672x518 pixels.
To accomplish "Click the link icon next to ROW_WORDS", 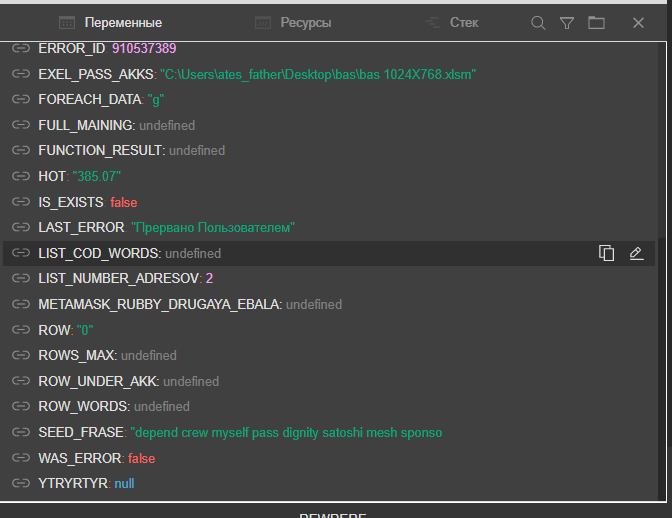I will 21,406.
